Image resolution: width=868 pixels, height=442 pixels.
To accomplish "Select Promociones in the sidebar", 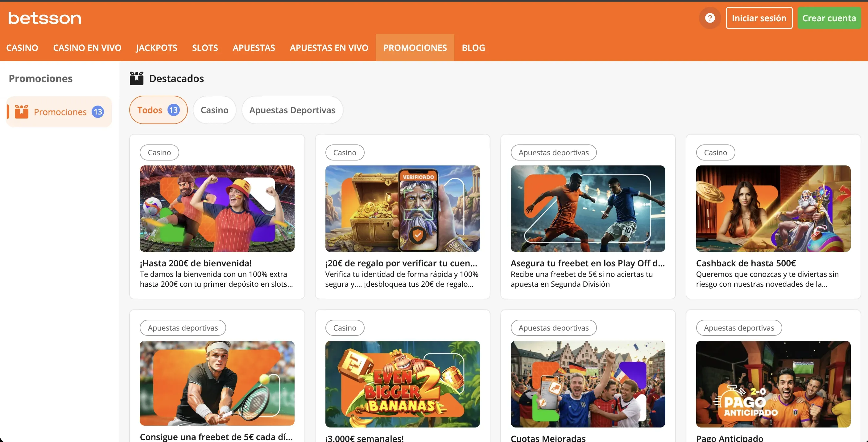I will coord(59,112).
